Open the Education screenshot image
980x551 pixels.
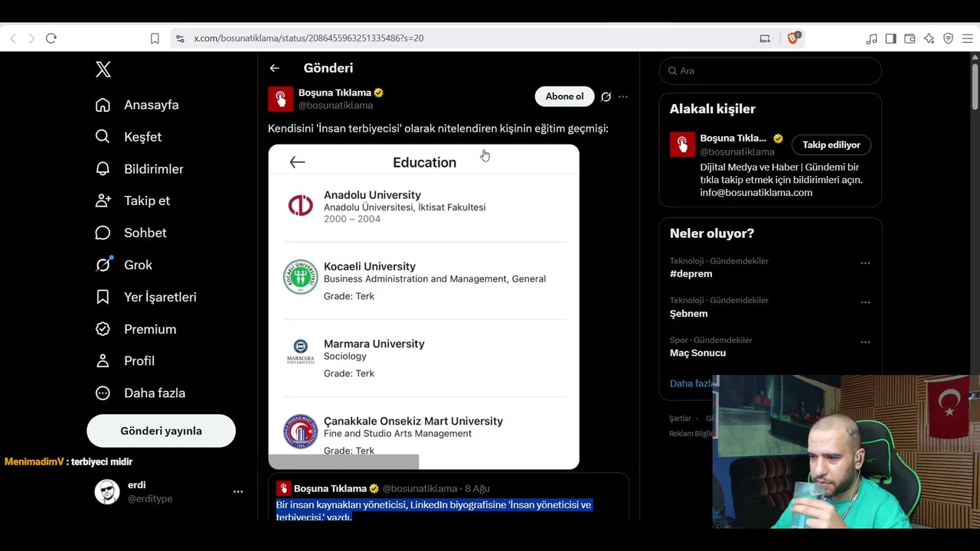(423, 306)
